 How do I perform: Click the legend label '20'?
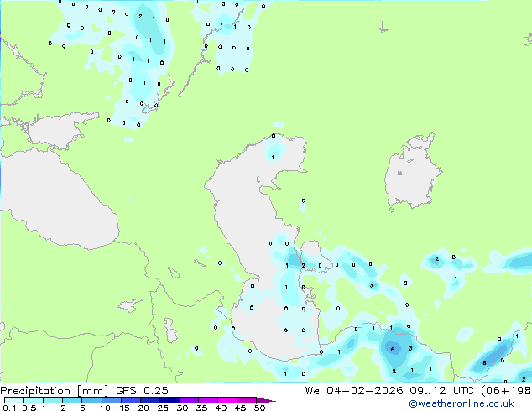pos(143,408)
